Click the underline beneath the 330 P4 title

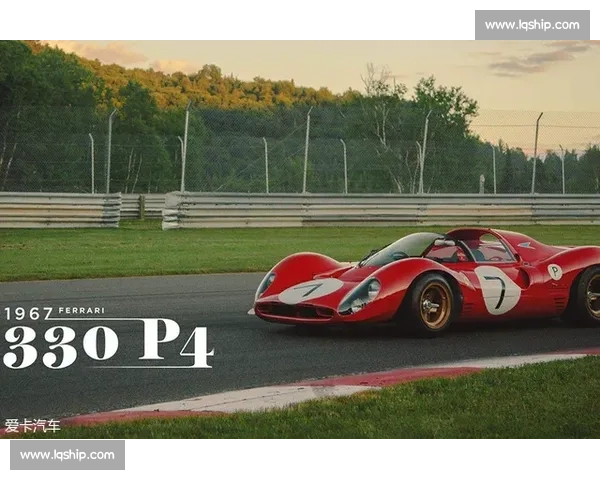coord(150,367)
